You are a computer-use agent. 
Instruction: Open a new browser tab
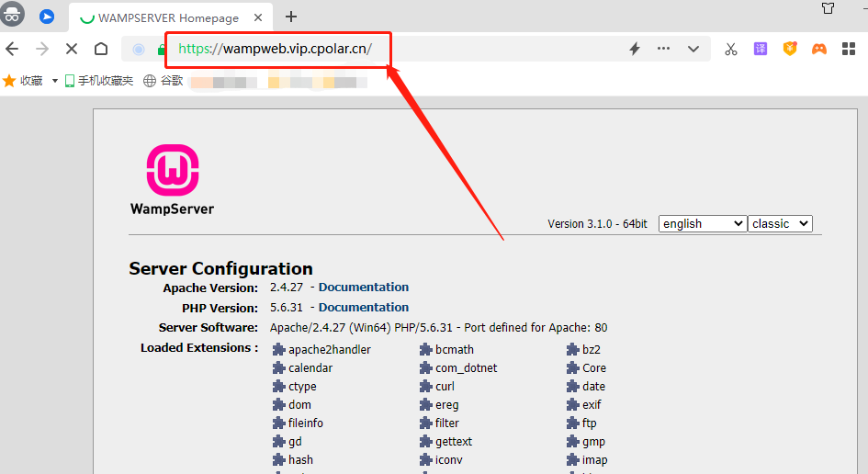pos(291,17)
